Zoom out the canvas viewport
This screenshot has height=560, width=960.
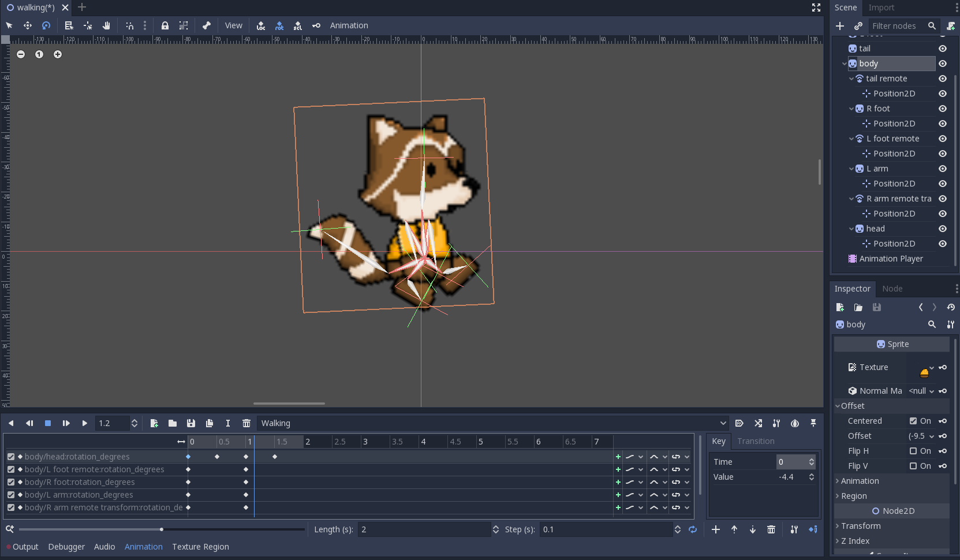point(21,54)
